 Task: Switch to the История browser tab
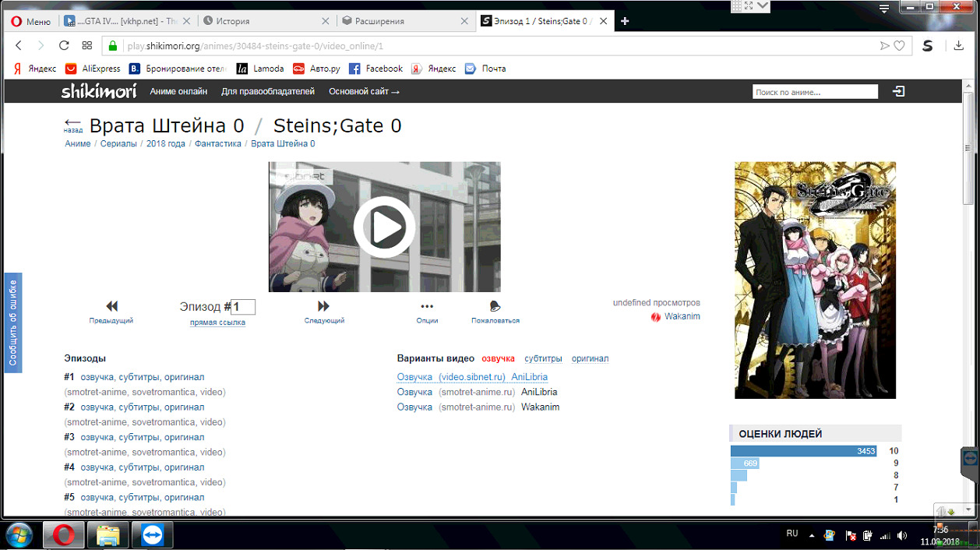(263, 21)
